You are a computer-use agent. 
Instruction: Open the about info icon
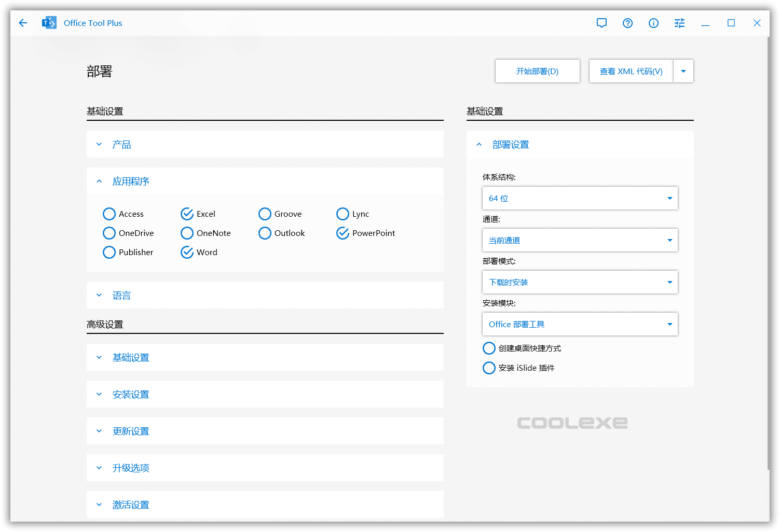653,23
